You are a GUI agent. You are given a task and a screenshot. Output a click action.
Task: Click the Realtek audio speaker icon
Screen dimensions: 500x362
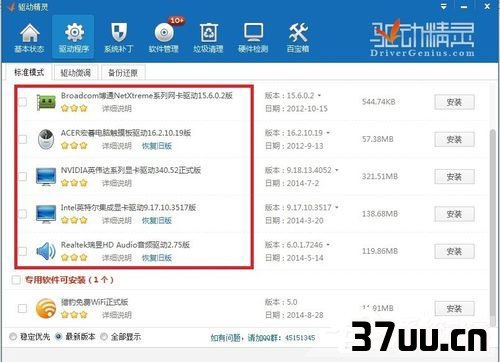click(46, 251)
